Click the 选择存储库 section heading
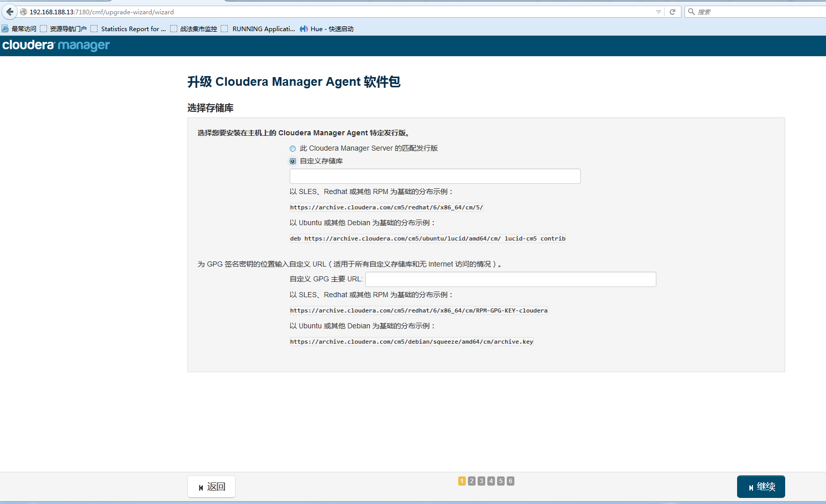The width and height of the screenshot is (826, 504). point(210,108)
